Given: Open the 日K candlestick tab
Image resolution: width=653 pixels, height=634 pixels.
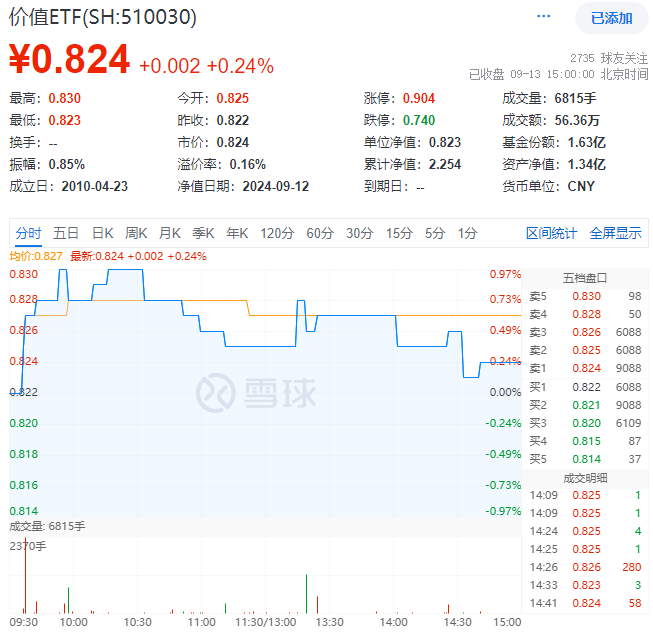Looking at the screenshot, I should pyautogui.click(x=102, y=233).
